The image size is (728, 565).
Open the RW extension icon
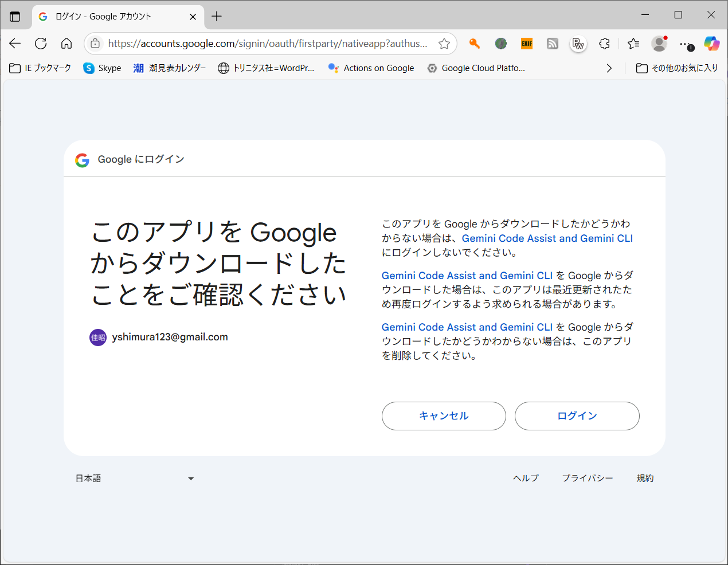[578, 44]
